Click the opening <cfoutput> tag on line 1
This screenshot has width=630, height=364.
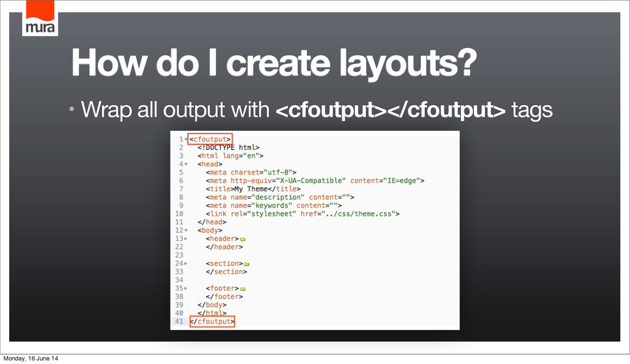tap(210, 139)
